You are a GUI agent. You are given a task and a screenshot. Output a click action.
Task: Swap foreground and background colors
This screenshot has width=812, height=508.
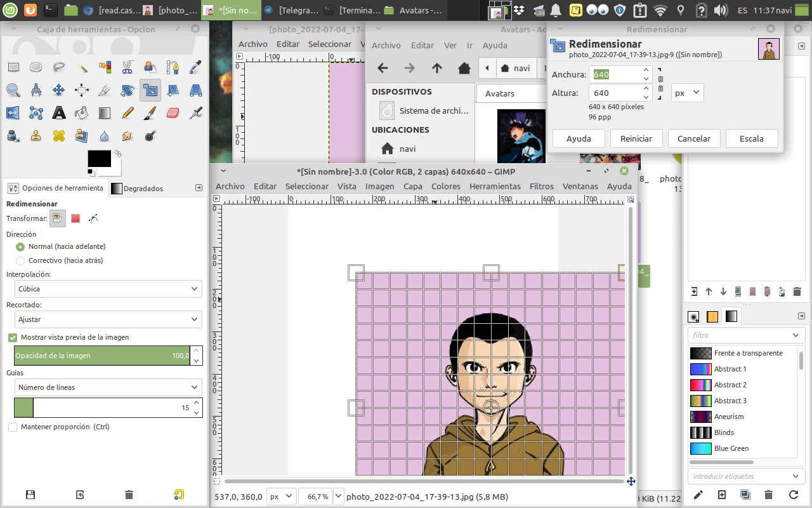(117, 154)
